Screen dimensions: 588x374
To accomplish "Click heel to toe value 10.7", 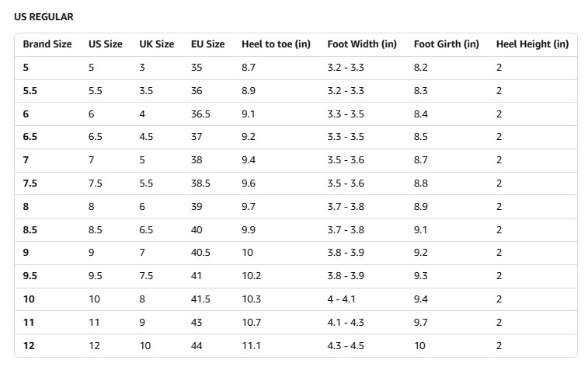I will [x=251, y=323].
